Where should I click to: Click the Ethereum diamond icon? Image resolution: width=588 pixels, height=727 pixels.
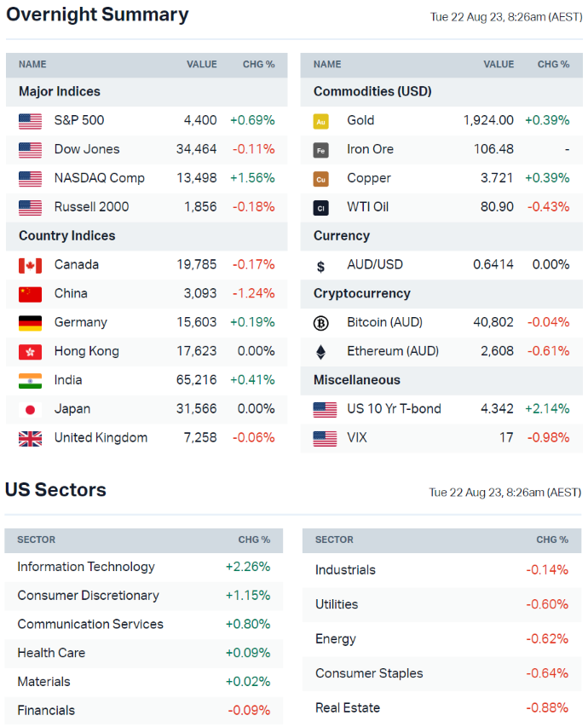click(321, 352)
